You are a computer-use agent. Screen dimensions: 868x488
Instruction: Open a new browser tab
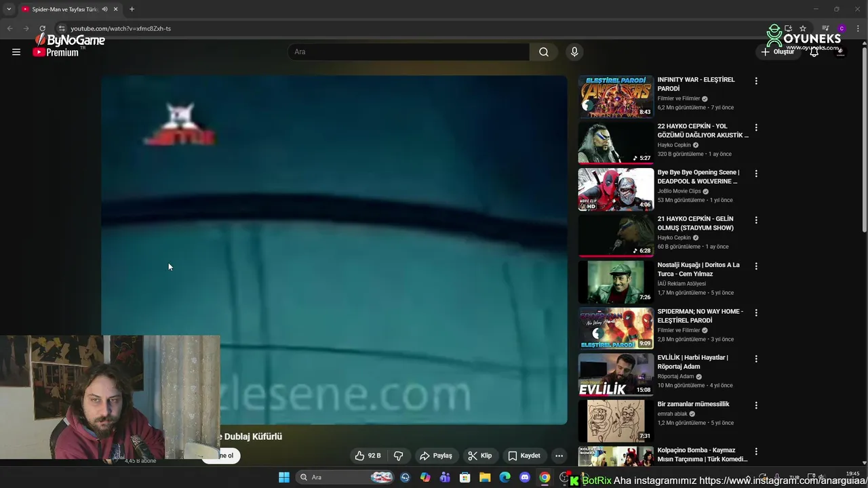coord(132,9)
